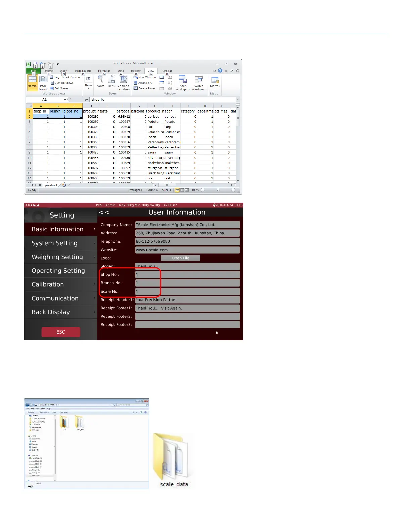Click the red ESC button
Image resolution: width=411 pixels, height=532 pixels.
[61, 332]
